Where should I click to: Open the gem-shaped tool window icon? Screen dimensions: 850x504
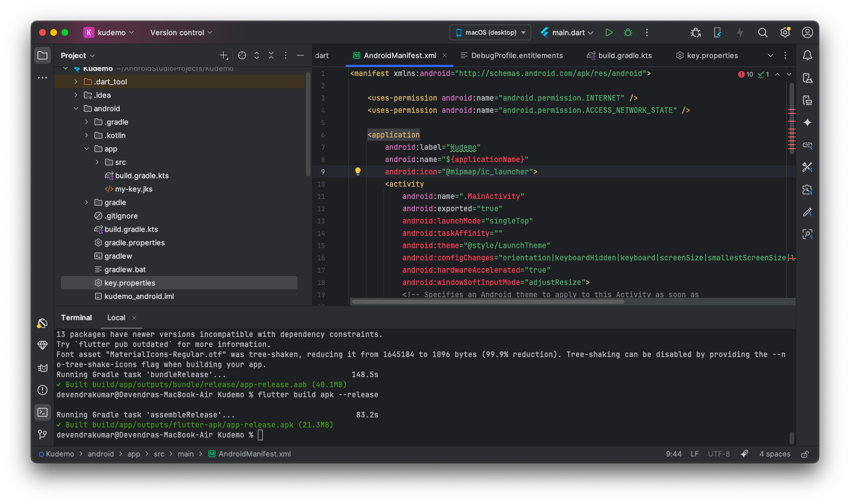point(42,345)
